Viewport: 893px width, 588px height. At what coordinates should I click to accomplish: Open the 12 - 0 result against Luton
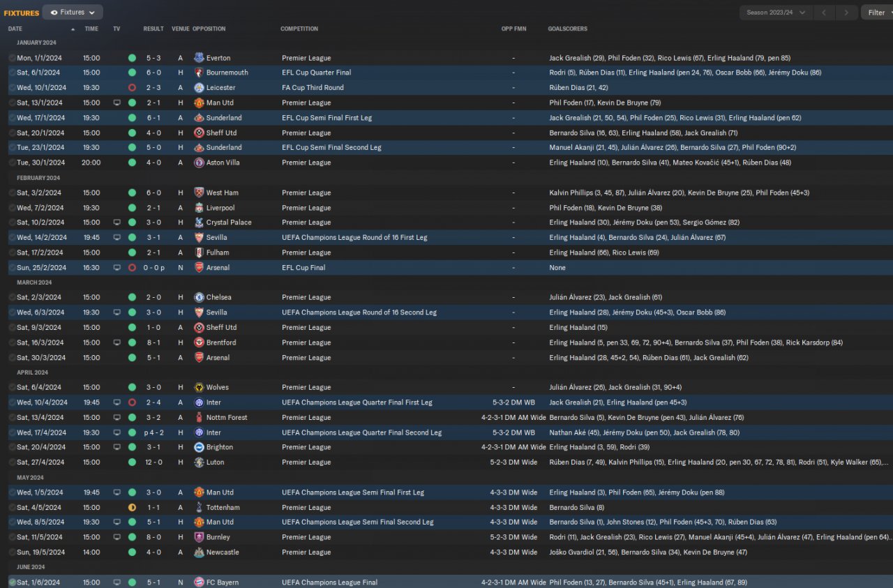point(153,462)
